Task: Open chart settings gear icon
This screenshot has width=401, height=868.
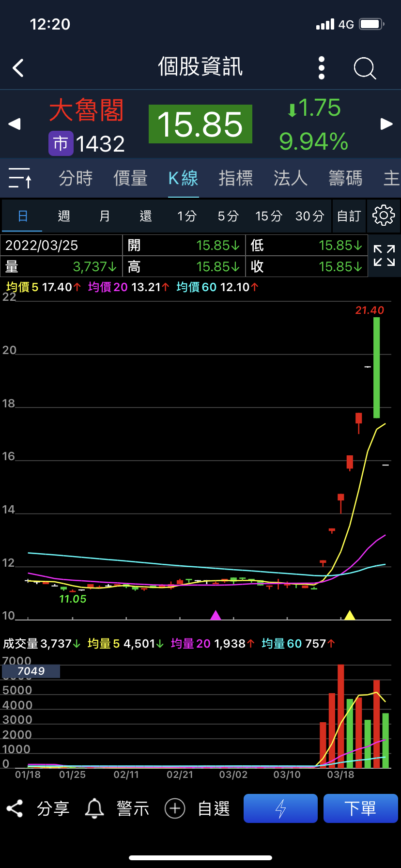Action: click(x=384, y=216)
